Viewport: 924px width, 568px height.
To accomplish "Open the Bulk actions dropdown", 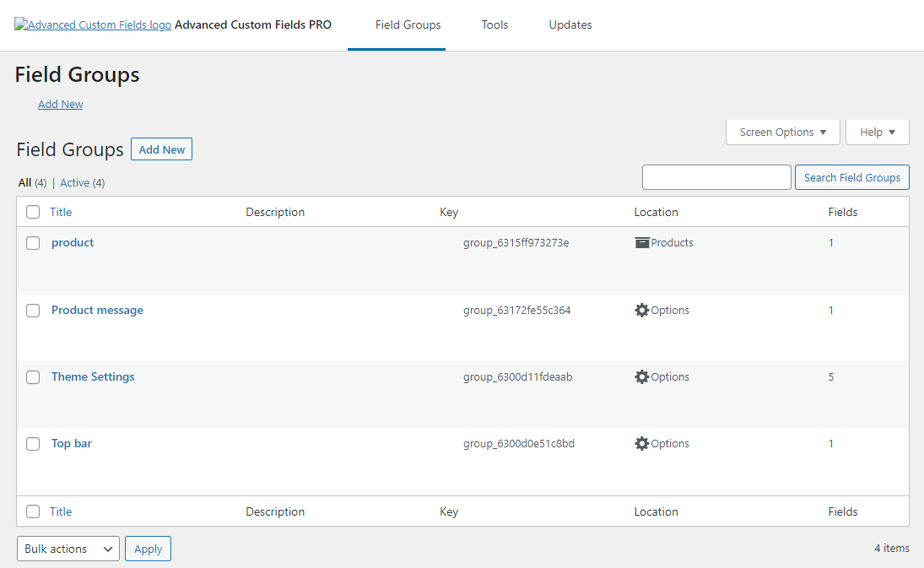I will [68, 549].
